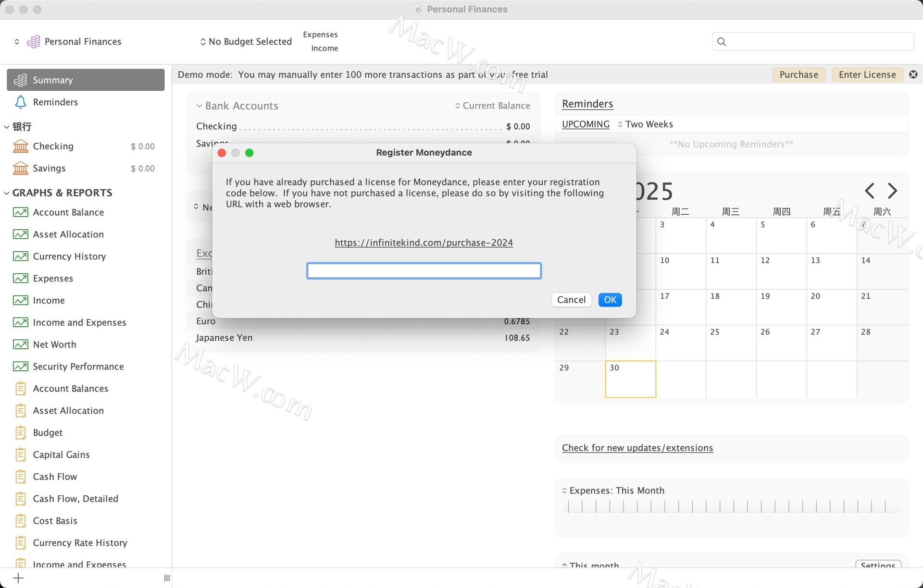Click the Summary coins icon in sidebar
The width and height of the screenshot is (923, 588).
[x=20, y=80]
